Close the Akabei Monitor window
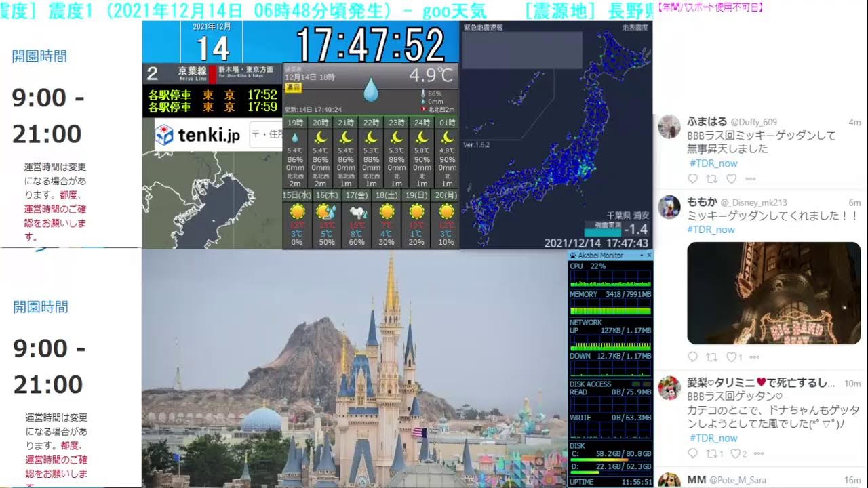Image resolution: width=868 pixels, height=488 pixels. click(649, 256)
